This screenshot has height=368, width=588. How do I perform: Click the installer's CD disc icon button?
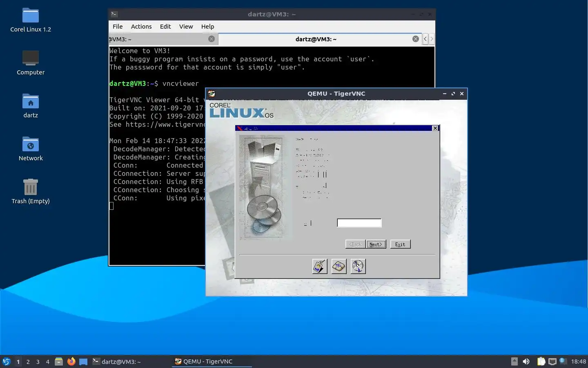(358, 266)
